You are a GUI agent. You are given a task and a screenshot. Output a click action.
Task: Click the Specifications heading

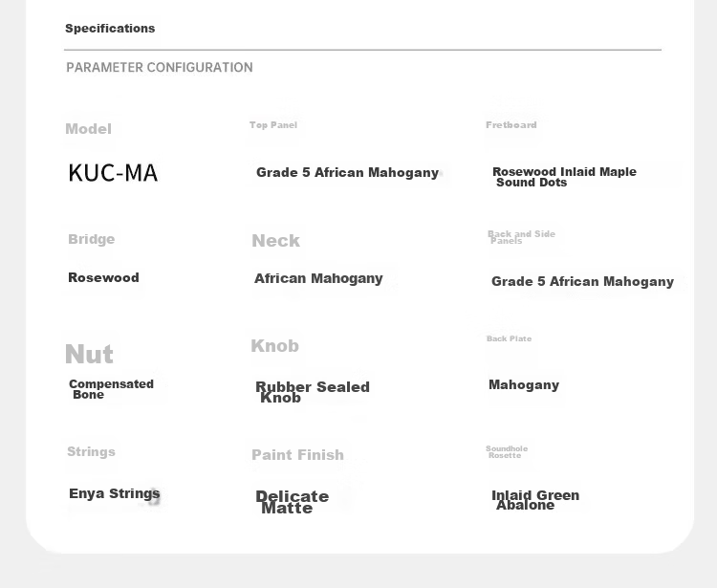tap(110, 29)
